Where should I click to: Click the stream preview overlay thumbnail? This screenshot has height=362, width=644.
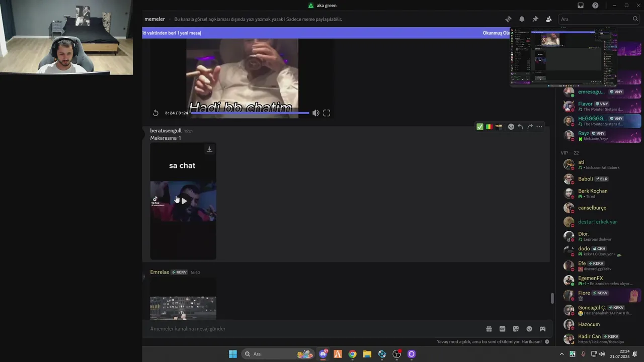(563, 57)
